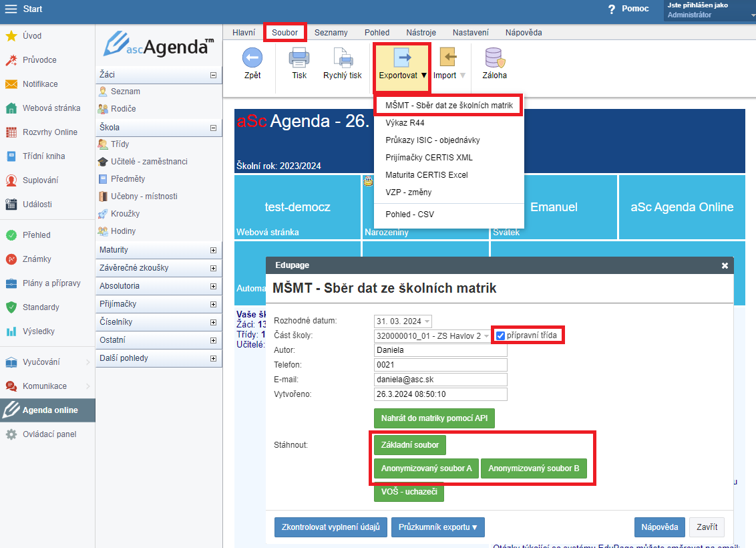Close the Edupage dialog
The image size is (756, 548).
point(725,266)
